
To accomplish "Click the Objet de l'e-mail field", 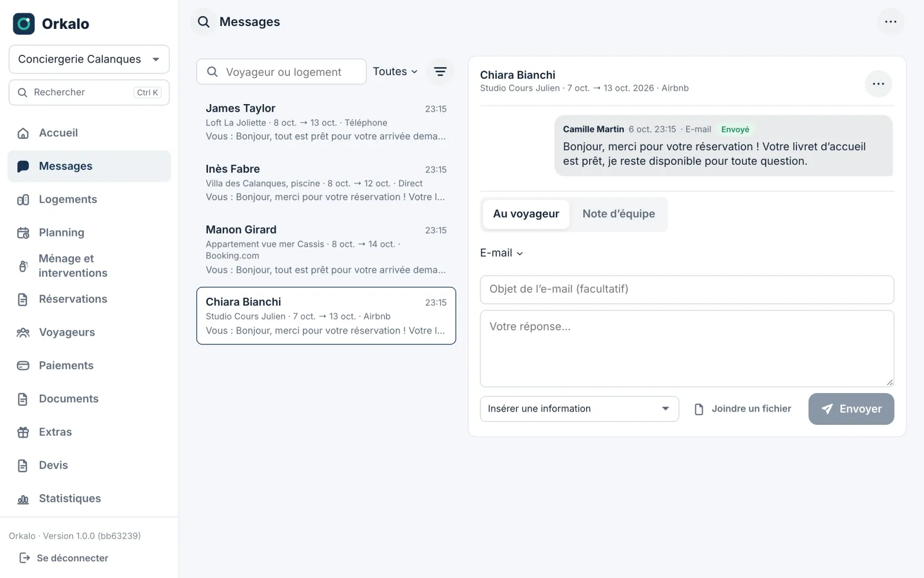I will [687, 290].
